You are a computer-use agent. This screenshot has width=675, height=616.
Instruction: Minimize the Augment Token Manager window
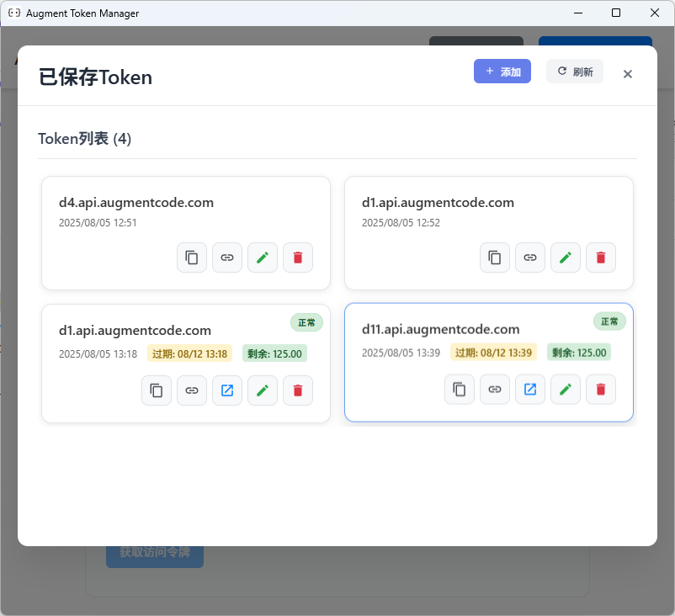tap(577, 13)
